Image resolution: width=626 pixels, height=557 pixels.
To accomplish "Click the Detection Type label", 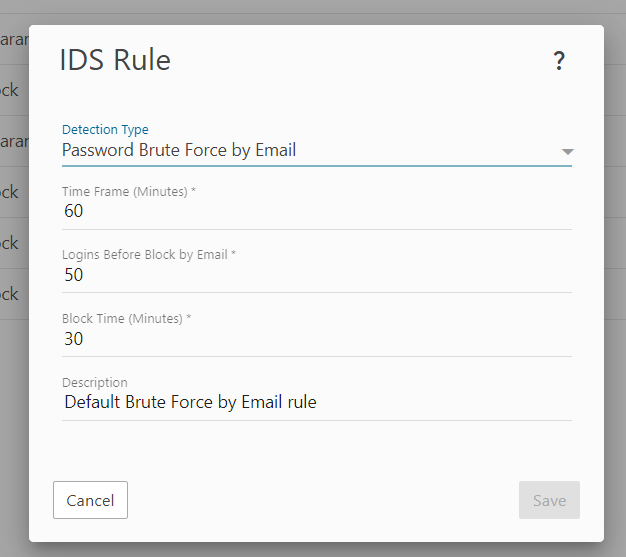I will click(x=105, y=130).
